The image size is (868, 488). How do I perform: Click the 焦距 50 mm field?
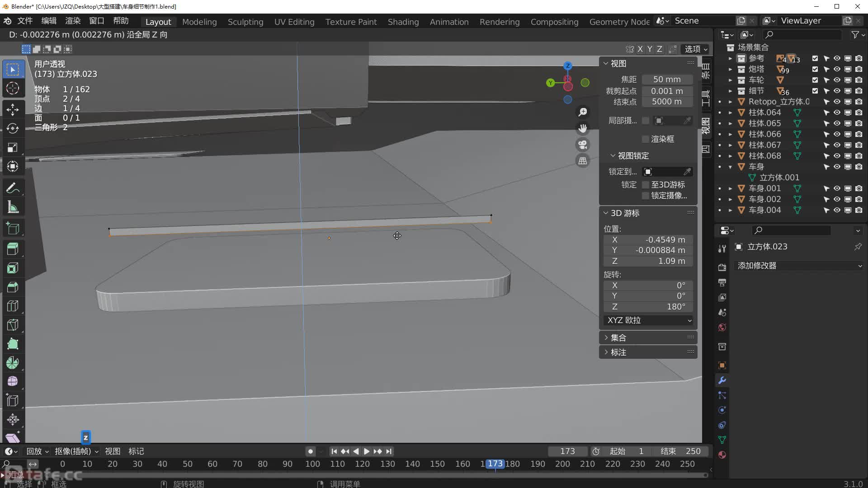[666, 80]
